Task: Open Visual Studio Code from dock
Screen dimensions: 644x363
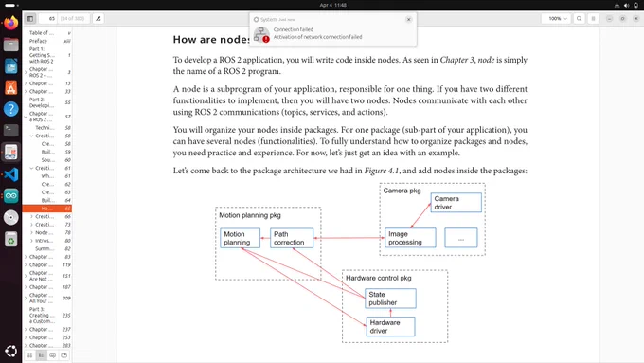Action: [x=11, y=174]
